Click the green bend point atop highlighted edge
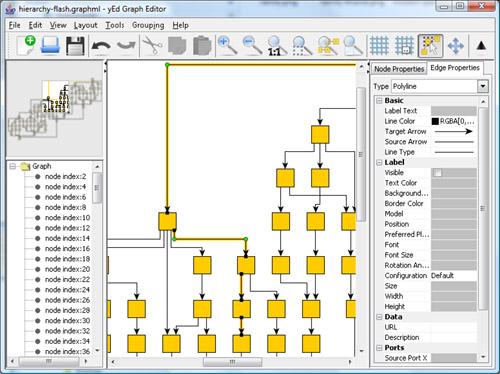The height and width of the screenshot is (374, 500). point(167,65)
